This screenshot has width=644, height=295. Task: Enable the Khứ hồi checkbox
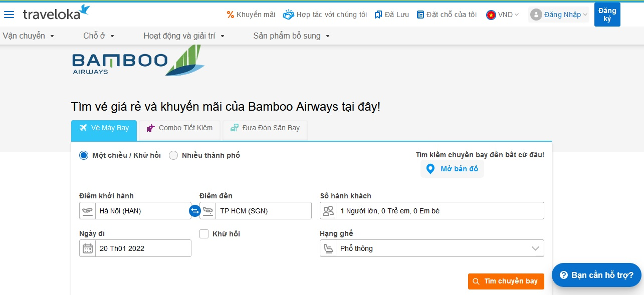(x=204, y=234)
